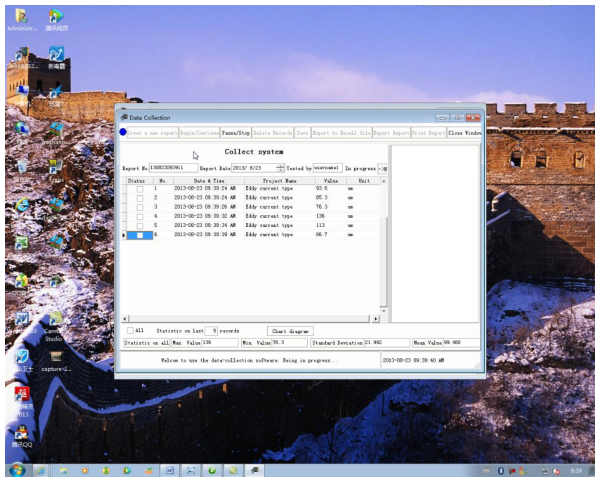Tick the Status checkbox for record 1
Image resolution: width=602 pixels, height=480 pixels.
click(140, 189)
